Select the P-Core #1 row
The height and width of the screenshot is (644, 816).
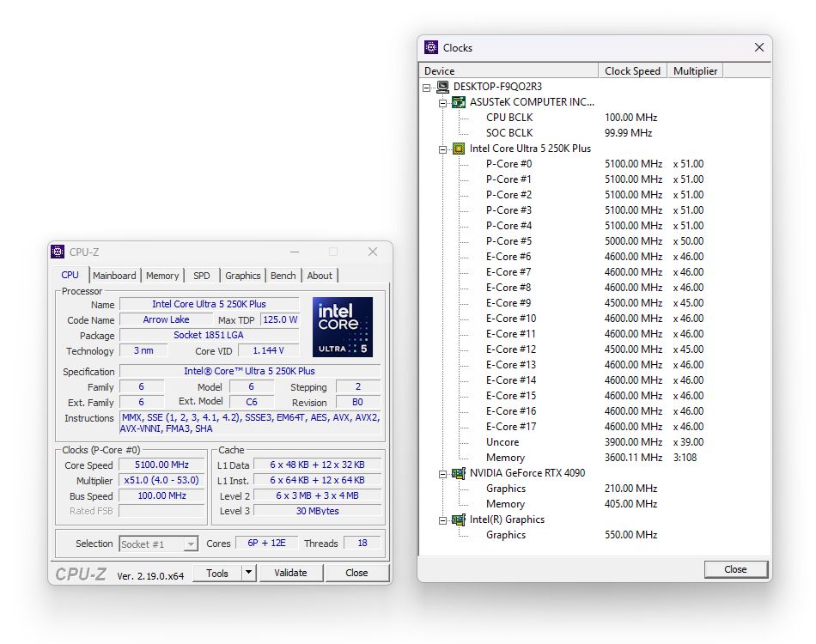click(x=594, y=179)
